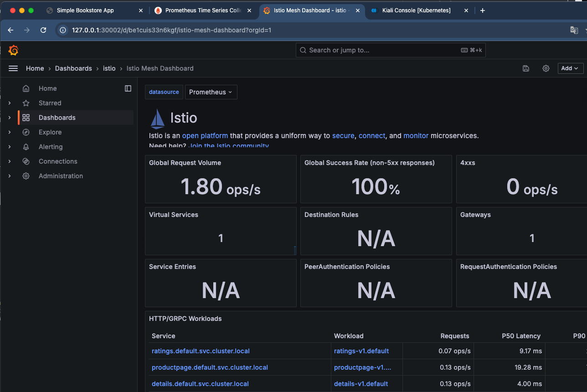Click the browser back arrow
Viewport: 587px width, 392px height.
pyautogui.click(x=10, y=30)
